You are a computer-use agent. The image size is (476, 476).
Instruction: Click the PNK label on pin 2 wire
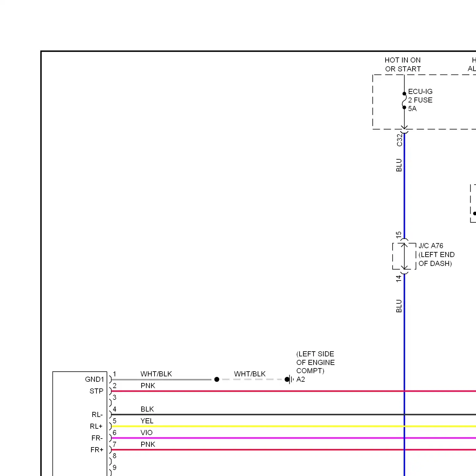point(148,386)
